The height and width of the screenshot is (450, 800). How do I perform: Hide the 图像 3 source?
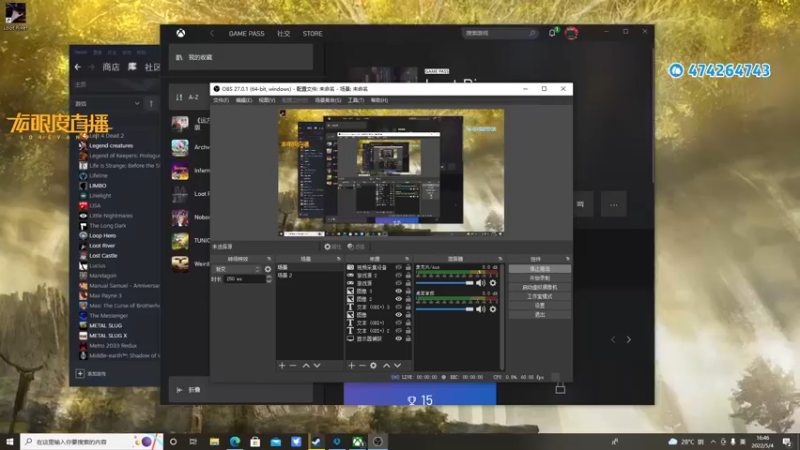(x=398, y=291)
